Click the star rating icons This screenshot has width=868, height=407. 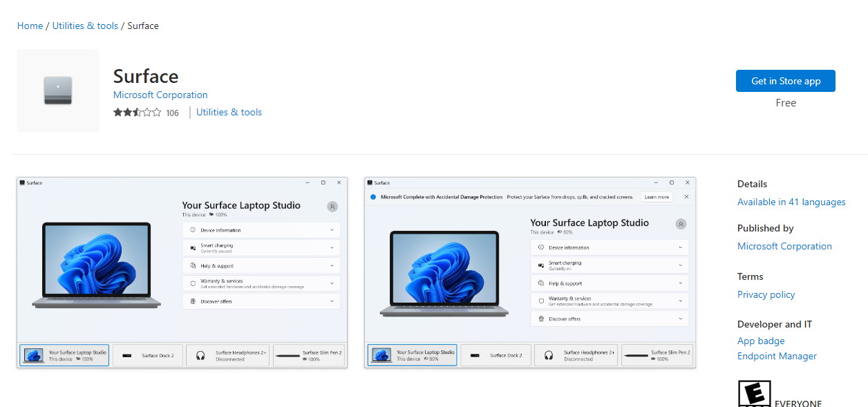(x=137, y=113)
